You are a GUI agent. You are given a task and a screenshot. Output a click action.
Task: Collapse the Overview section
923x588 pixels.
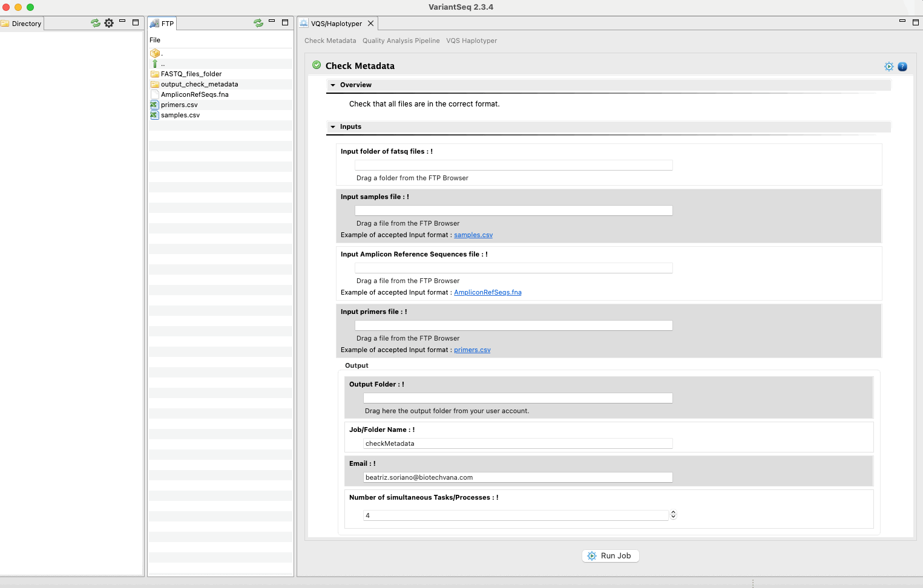[333, 85]
